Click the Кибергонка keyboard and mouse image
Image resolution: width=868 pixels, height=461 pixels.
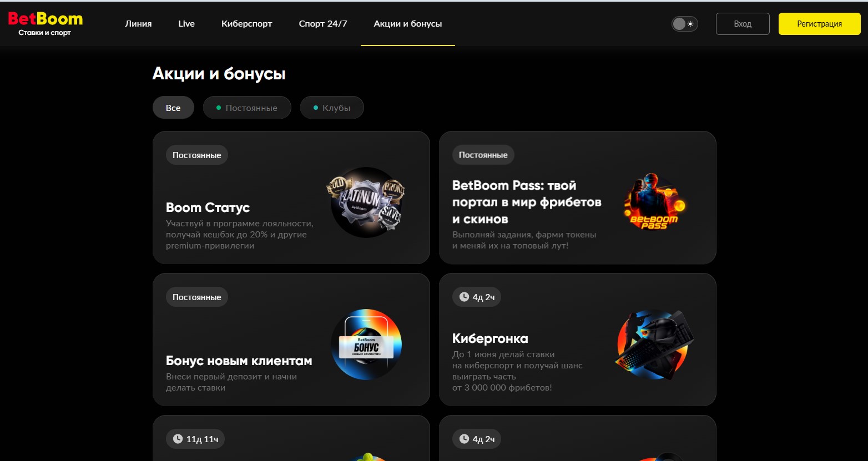(x=654, y=344)
